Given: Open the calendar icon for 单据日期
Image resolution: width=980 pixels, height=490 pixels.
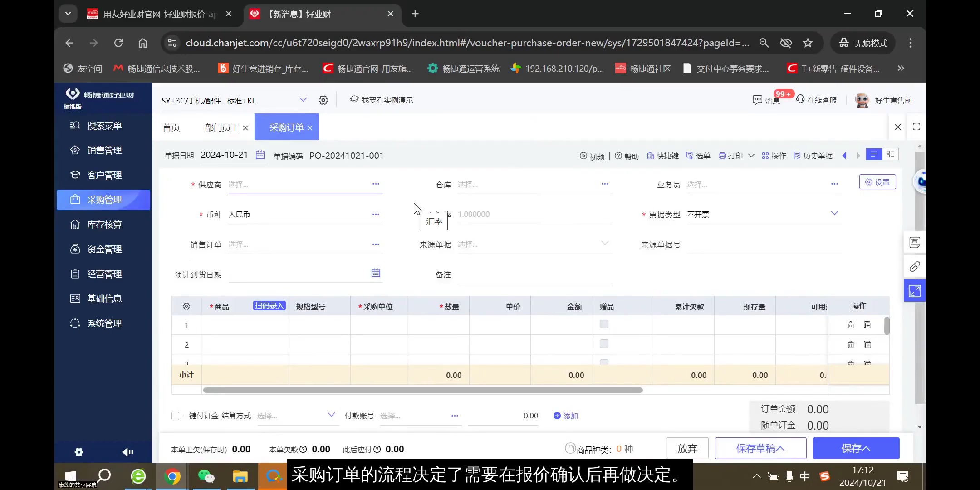Looking at the screenshot, I should [x=260, y=155].
